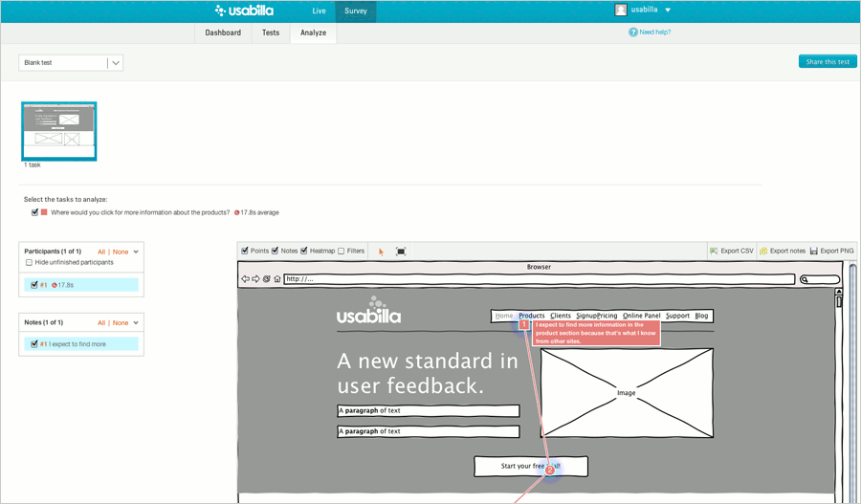Image resolution: width=861 pixels, height=504 pixels.
Task: Enable the Filters checkbox
Action: pyautogui.click(x=341, y=251)
